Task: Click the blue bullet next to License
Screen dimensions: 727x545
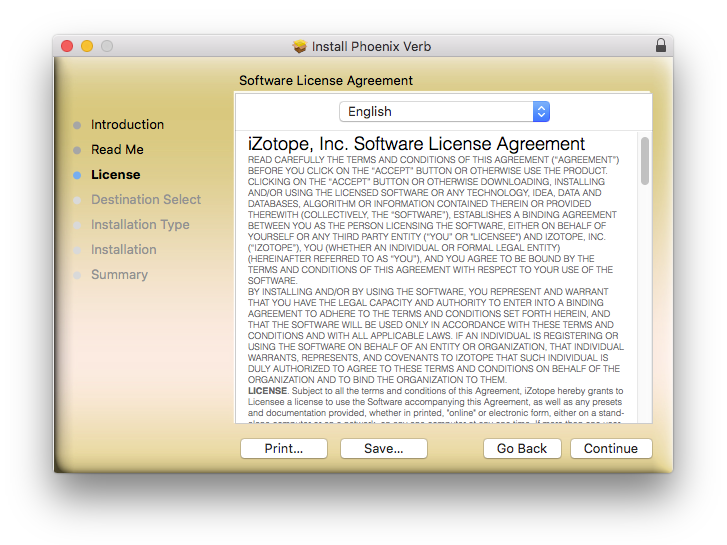Action: [x=77, y=175]
